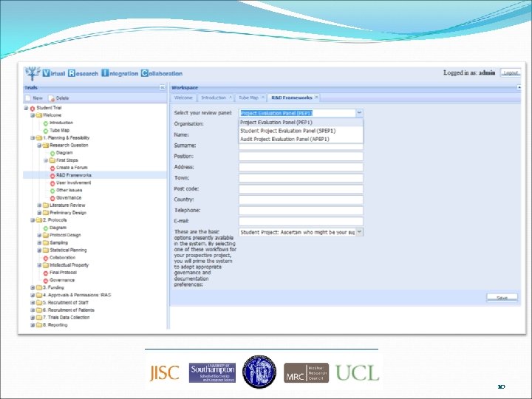
Task: Collapse the Research Question node
Action: tap(39, 146)
